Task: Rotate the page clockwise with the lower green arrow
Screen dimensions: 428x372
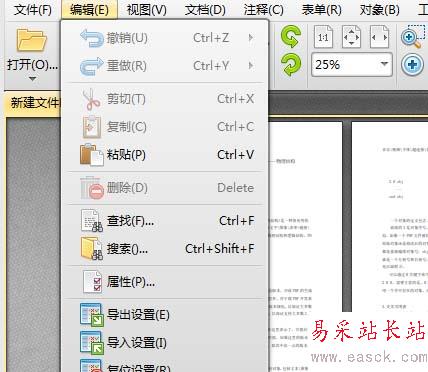Action: click(x=291, y=65)
